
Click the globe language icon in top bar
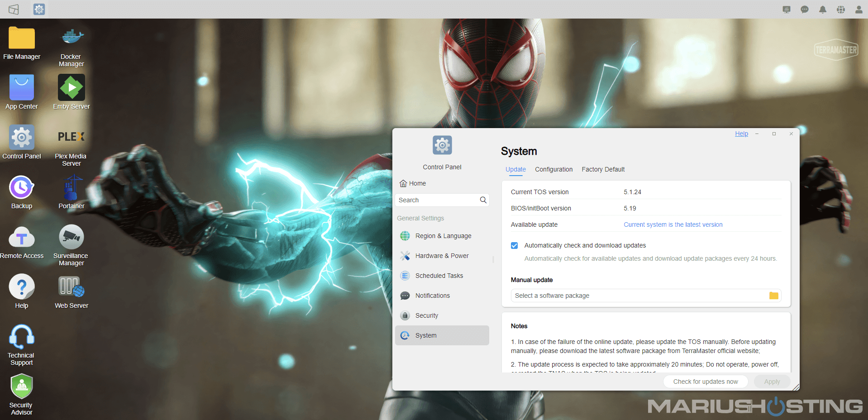pyautogui.click(x=841, y=10)
